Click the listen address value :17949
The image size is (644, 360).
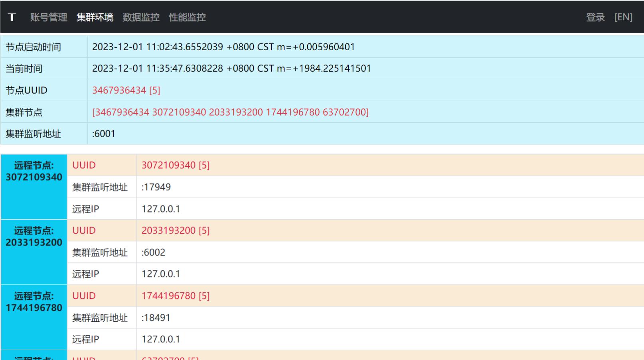tap(156, 187)
